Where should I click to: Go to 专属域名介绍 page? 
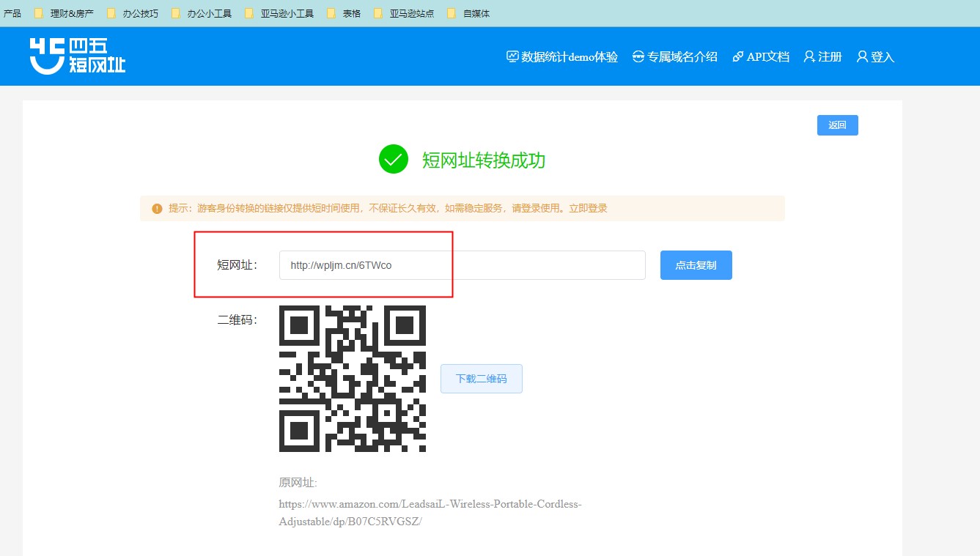click(675, 56)
